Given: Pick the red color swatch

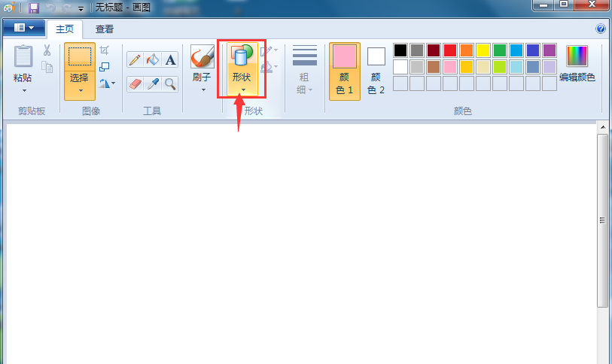Looking at the screenshot, I should (450, 50).
